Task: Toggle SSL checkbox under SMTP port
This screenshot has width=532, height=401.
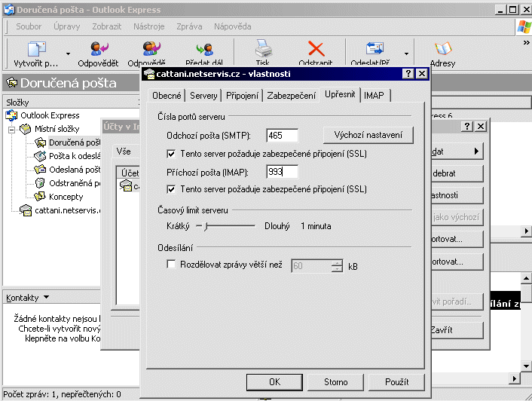Action: 171,154
